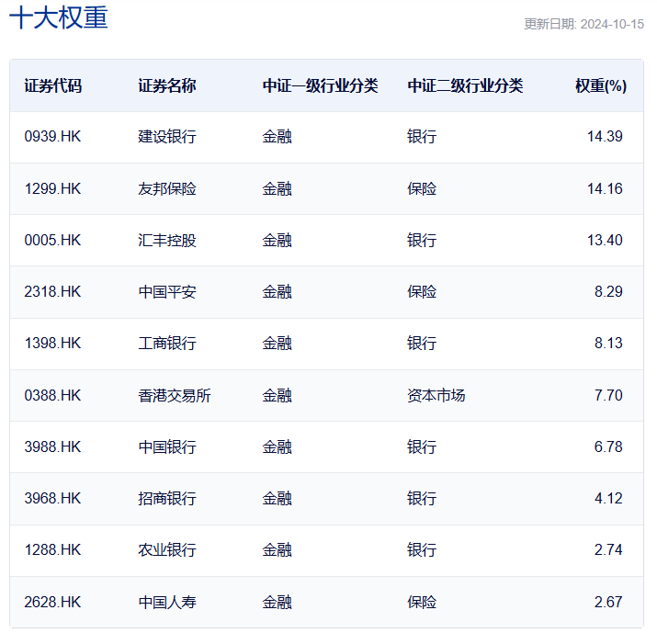Screen dimensions: 657x644
Task: Select the name 汇丰控股
Action: point(167,240)
